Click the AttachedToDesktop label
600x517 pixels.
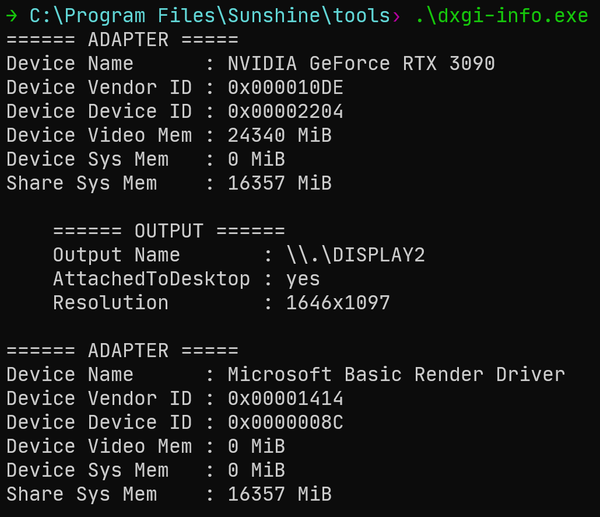click(x=151, y=279)
